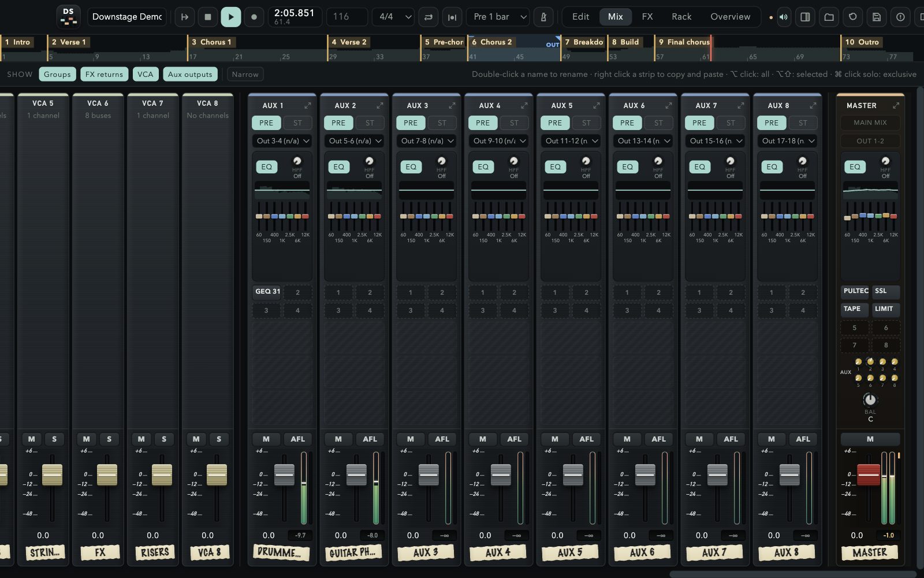Open AUX 6 output dropdown Out 13-14
The image size is (924, 578).
pos(643,140)
